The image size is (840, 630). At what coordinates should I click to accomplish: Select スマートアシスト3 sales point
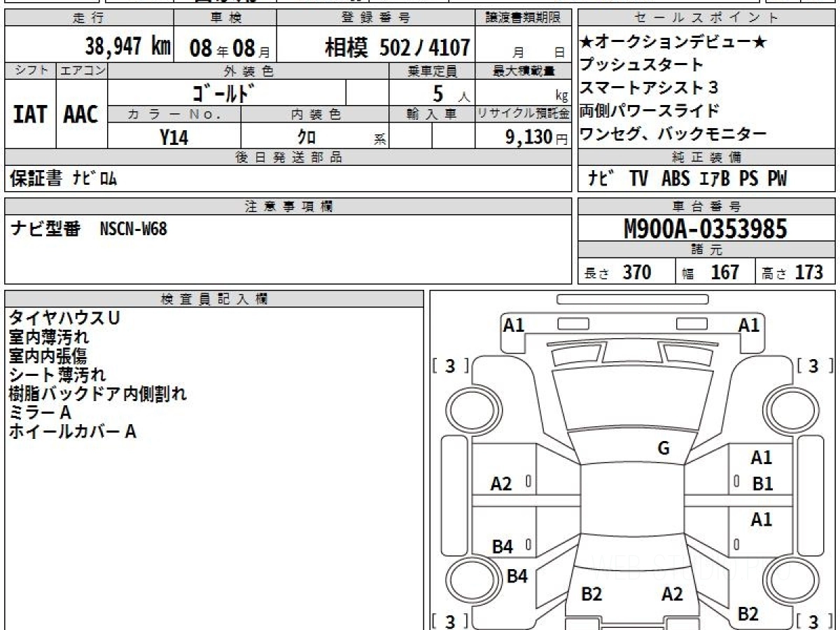tap(649, 87)
